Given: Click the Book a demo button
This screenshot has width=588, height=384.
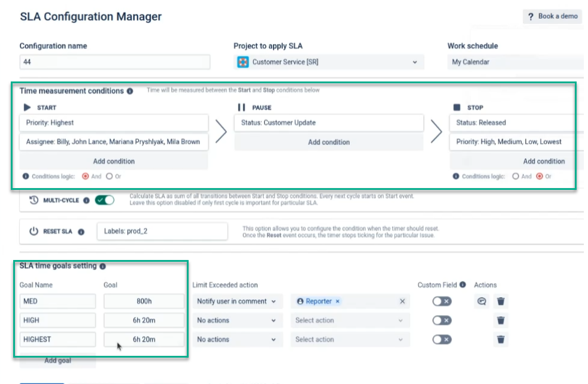Looking at the screenshot, I should coord(553,17).
